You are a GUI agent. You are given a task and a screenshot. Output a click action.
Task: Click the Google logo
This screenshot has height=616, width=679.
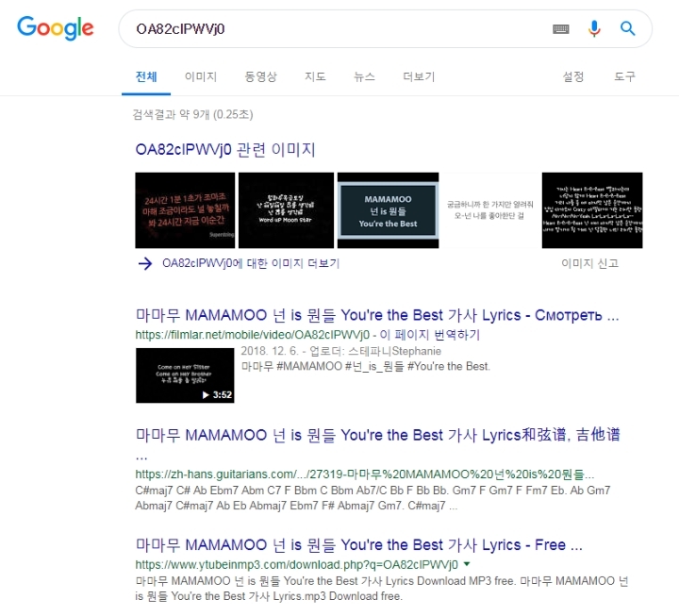[x=55, y=28]
